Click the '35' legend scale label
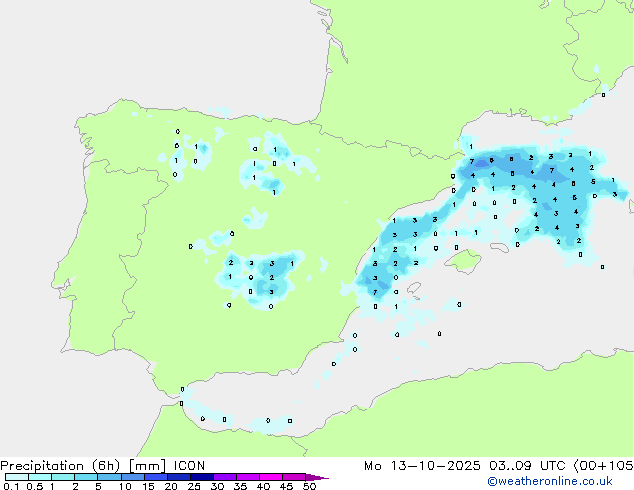Image resolution: width=634 pixels, height=490 pixels. [240, 486]
